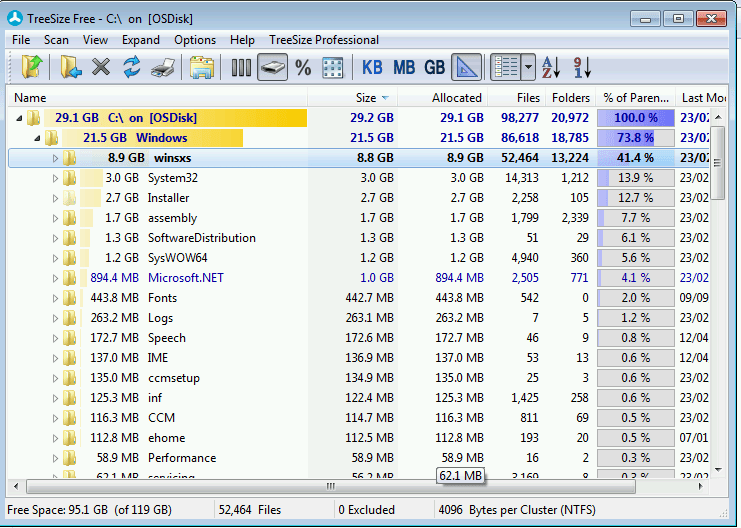Open the Options menu
This screenshot has width=741, height=528.
pos(195,40)
